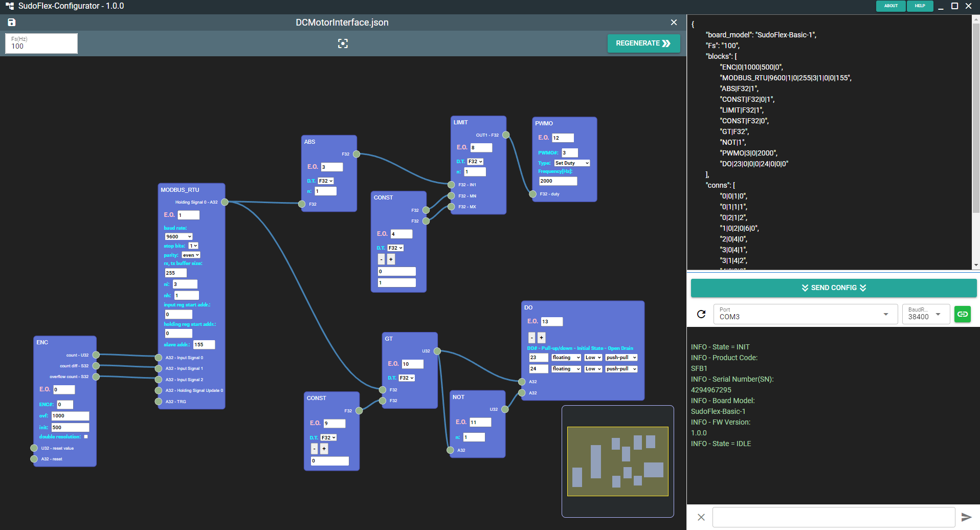This screenshot has height=530, width=980.
Task: Add an output row in the DO block
Action: [542, 338]
